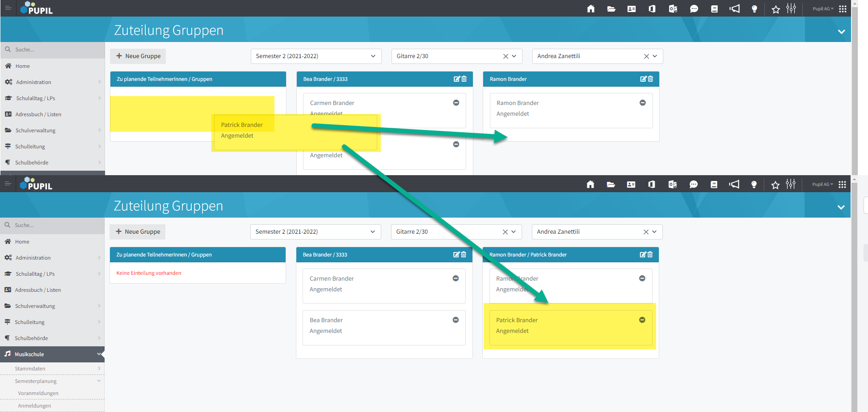The image size is (868, 412).
Task: Go to Home in the upper sidebar
Action: coord(53,66)
